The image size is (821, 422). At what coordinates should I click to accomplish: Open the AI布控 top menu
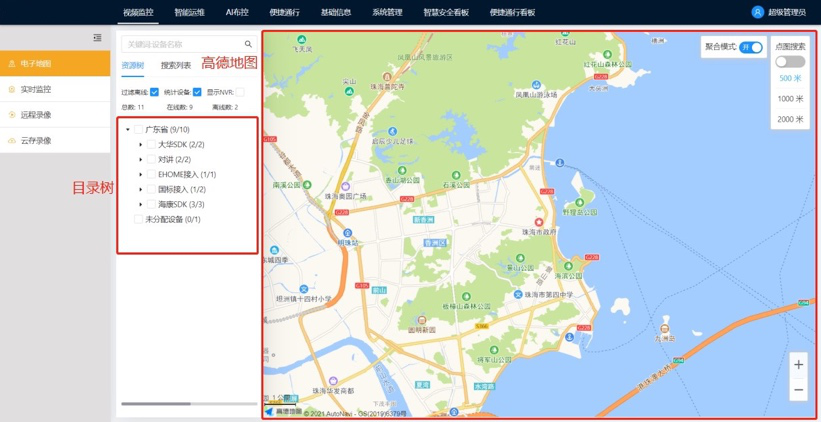[x=237, y=13]
